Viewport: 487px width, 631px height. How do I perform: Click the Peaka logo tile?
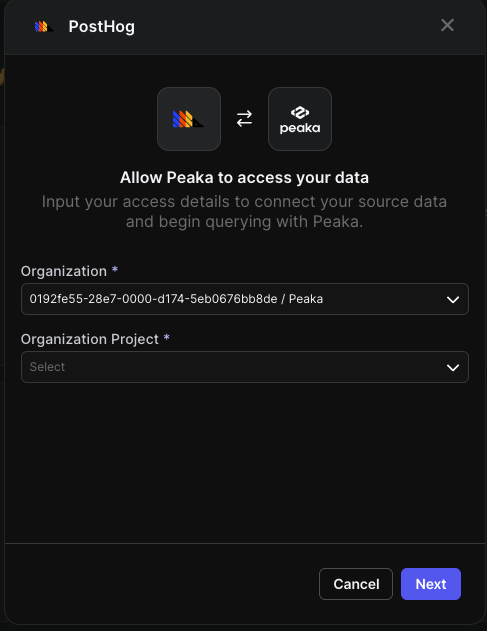(300, 119)
